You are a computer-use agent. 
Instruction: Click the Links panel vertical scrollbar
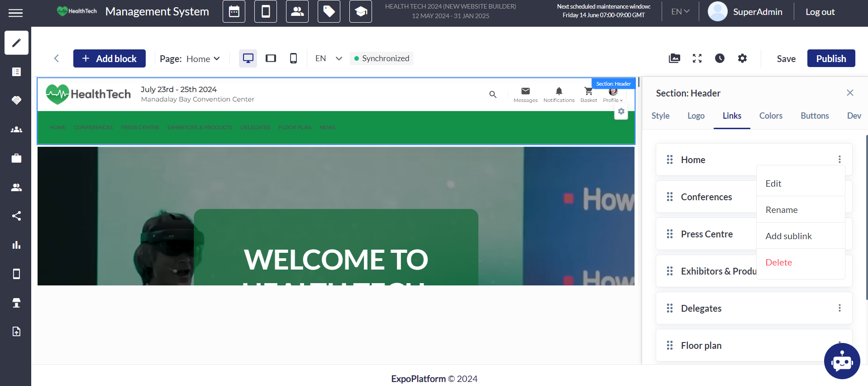coord(866,217)
